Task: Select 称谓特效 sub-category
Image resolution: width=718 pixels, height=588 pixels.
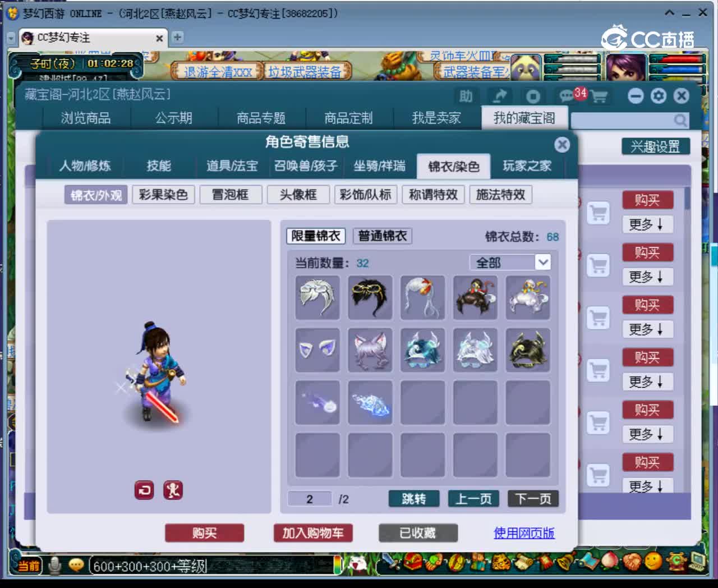Action: pyautogui.click(x=433, y=195)
